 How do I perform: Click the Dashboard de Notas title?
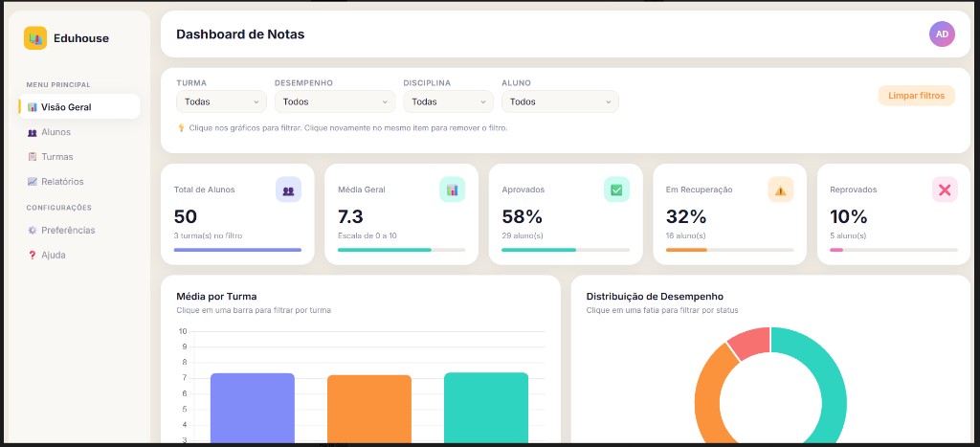(x=240, y=34)
